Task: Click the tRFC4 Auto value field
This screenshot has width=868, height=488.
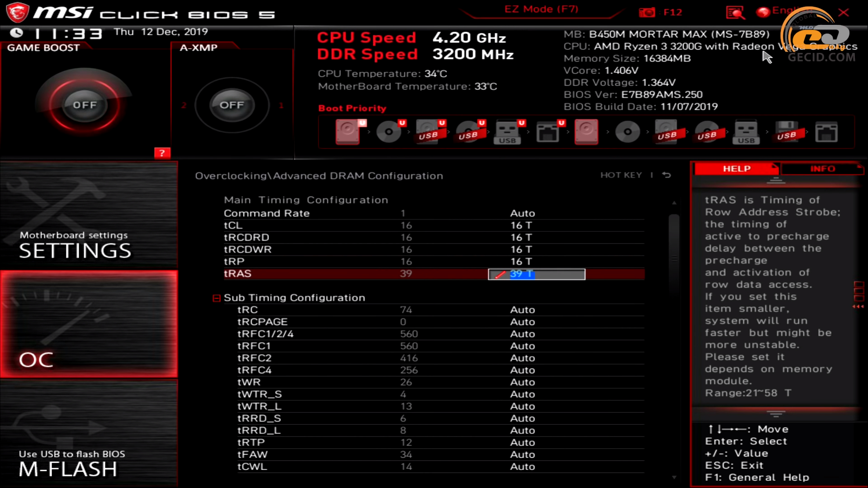Action: [523, 370]
